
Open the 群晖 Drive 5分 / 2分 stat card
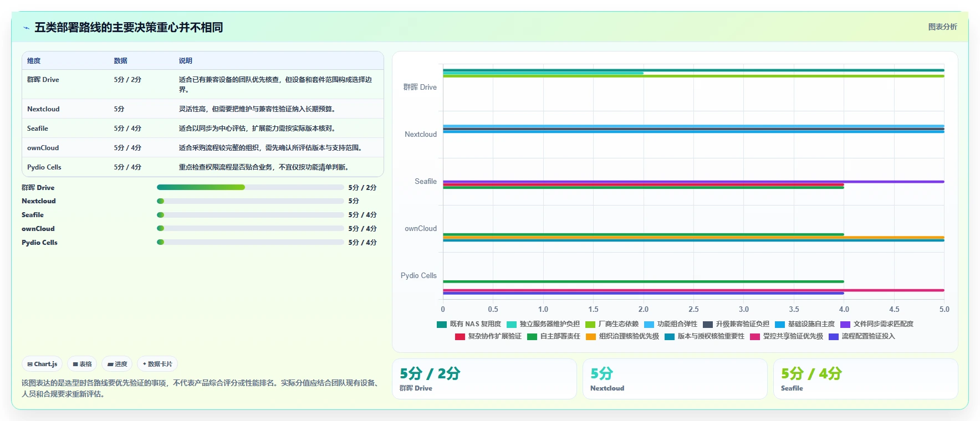pos(484,379)
